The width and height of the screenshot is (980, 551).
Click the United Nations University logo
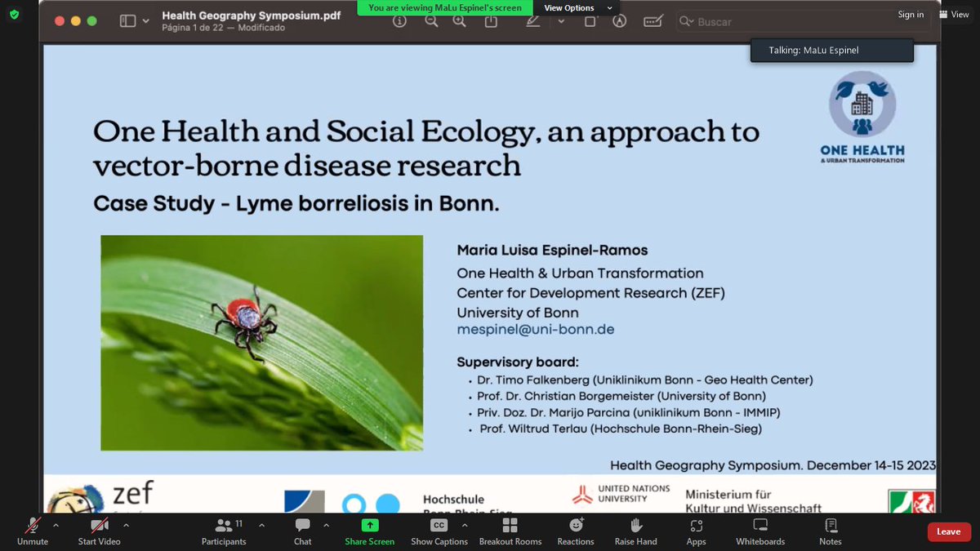coord(621,494)
